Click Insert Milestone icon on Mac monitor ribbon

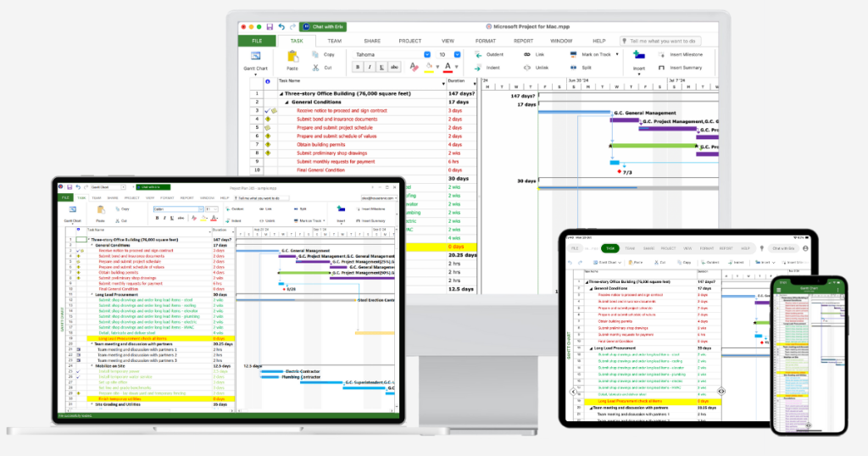click(661, 54)
